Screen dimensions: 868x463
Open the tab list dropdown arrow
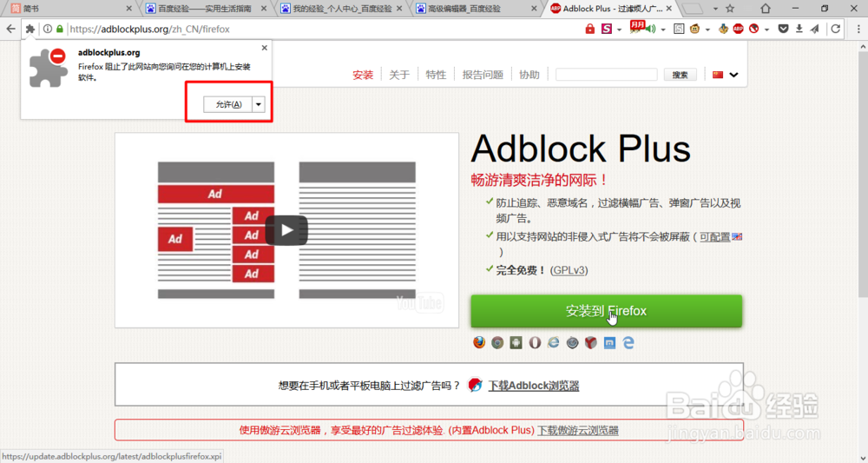(715, 9)
